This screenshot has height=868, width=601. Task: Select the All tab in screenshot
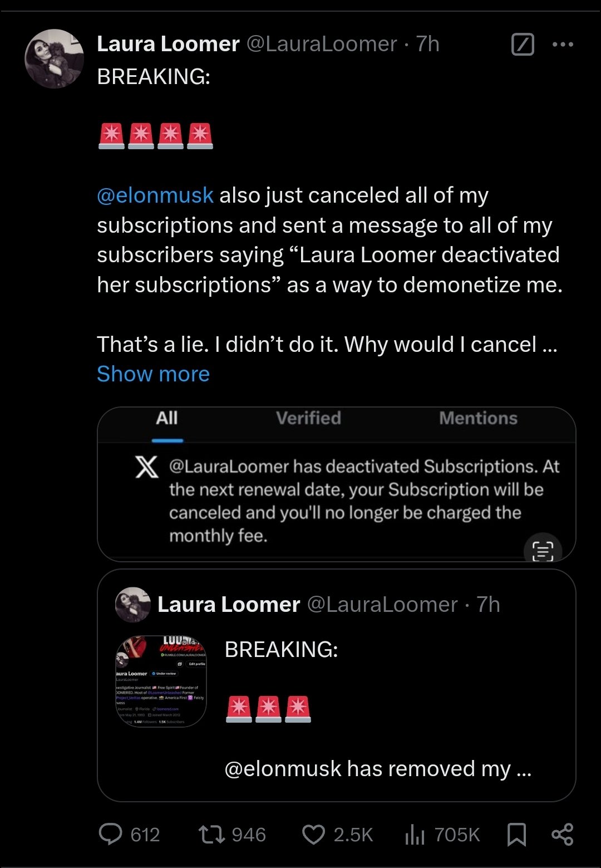(x=167, y=418)
